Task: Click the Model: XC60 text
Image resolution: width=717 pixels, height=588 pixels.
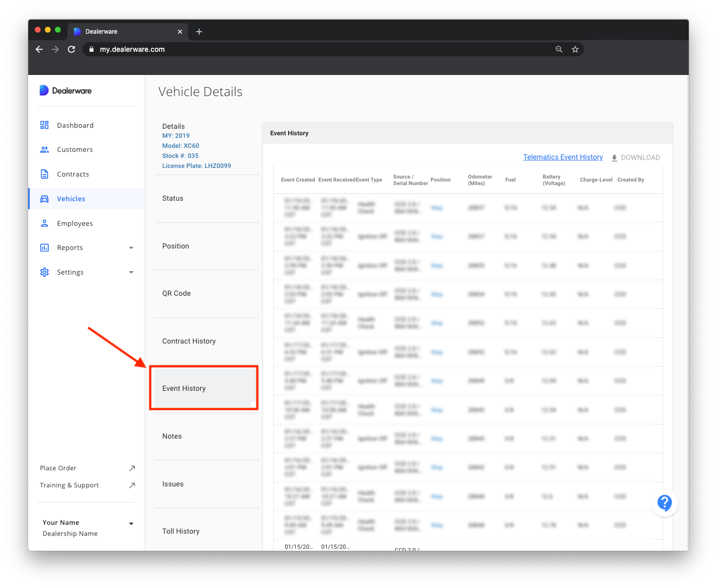Action: pos(181,146)
